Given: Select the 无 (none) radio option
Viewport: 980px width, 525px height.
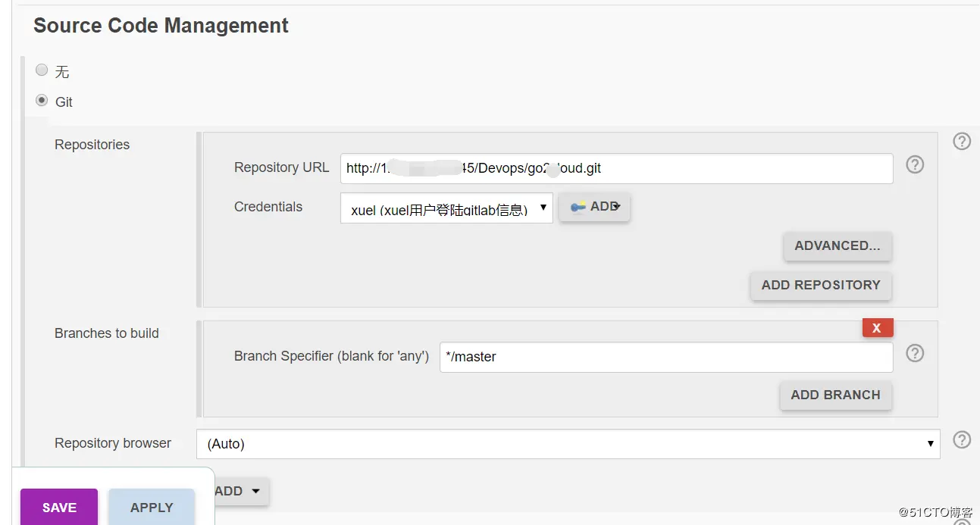Looking at the screenshot, I should coord(42,70).
